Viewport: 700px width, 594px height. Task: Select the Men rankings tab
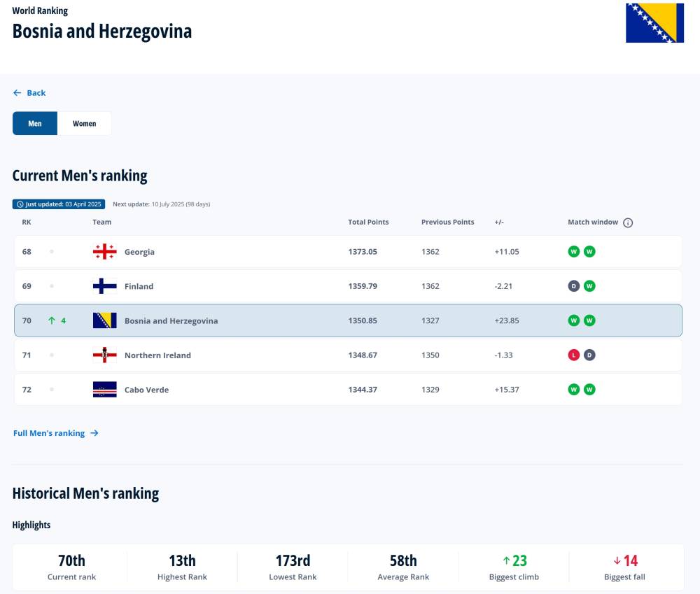[35, 124]
